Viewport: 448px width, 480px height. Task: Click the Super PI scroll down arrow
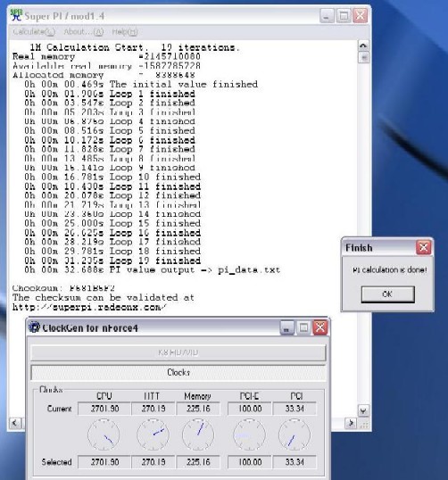point(363,410)
